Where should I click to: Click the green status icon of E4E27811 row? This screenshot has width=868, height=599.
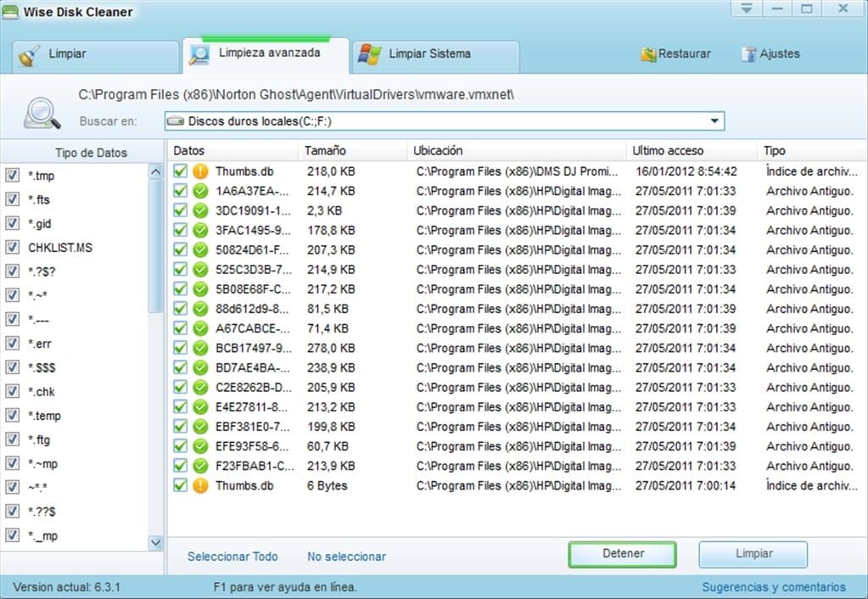click(x=200, y=407)
